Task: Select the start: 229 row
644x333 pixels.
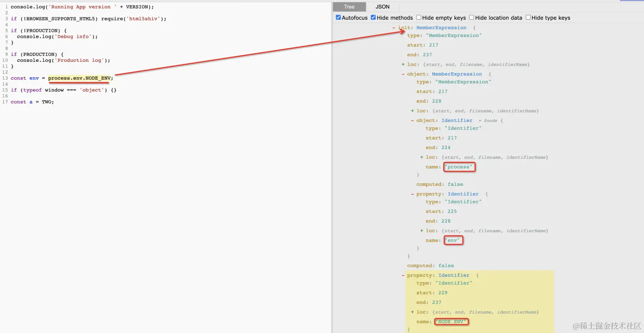Action: pyautogui.click(x=432, y=293)
